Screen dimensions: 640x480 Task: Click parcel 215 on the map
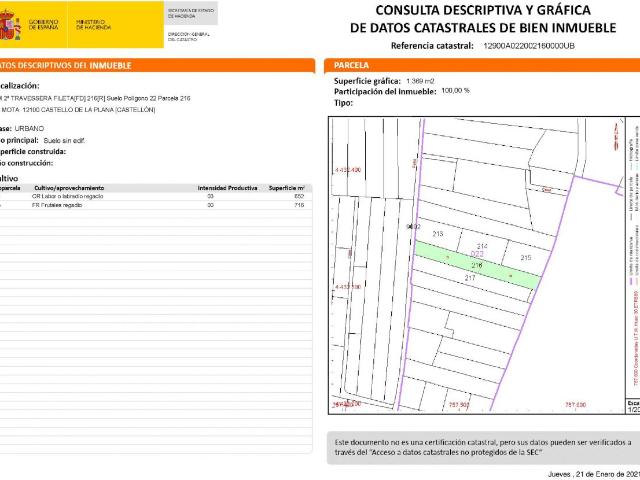[525, 258]
